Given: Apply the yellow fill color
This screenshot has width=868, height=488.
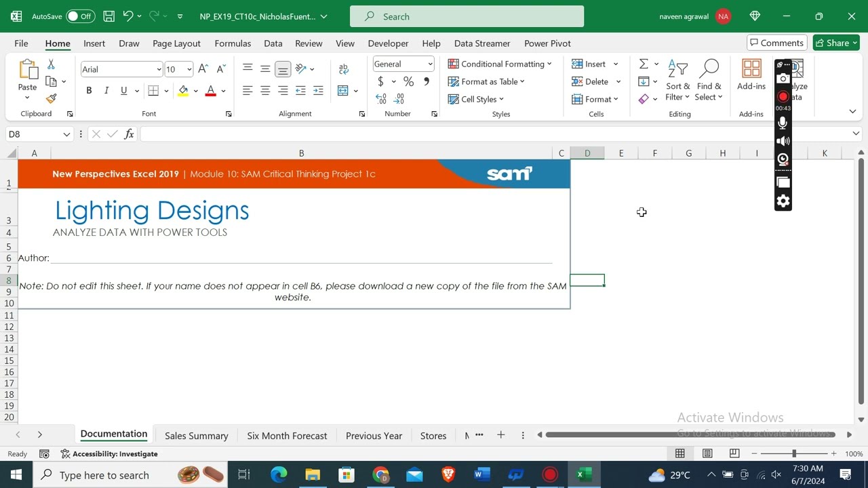Looking at the screenshot, I should [x=183, y=90].
